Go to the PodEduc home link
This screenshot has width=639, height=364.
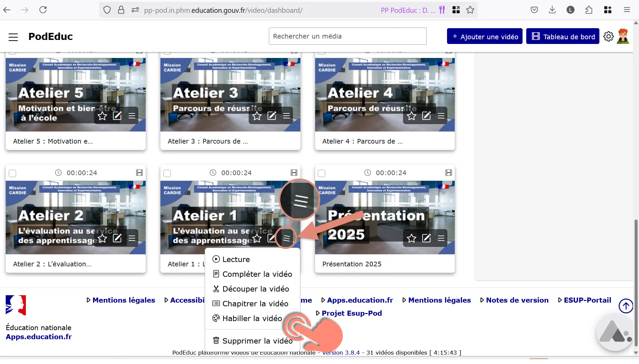51,37
